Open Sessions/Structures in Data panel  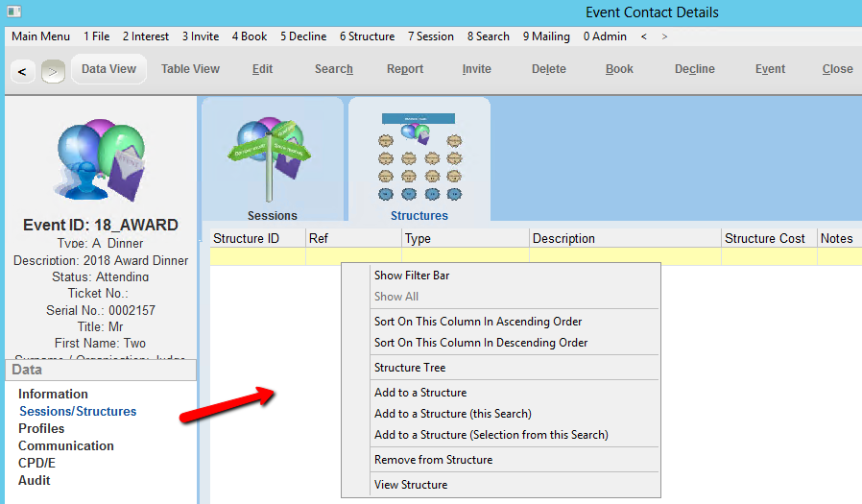(x=78, y=411)
